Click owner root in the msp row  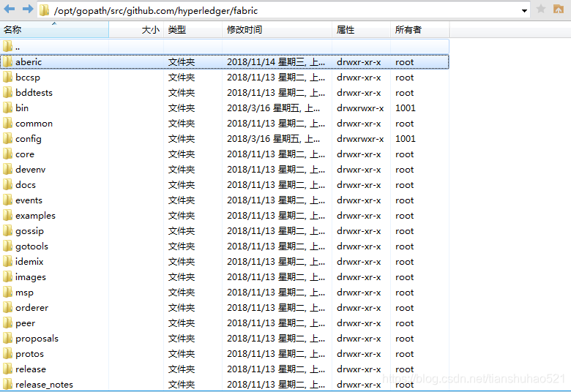coord(405,293)
